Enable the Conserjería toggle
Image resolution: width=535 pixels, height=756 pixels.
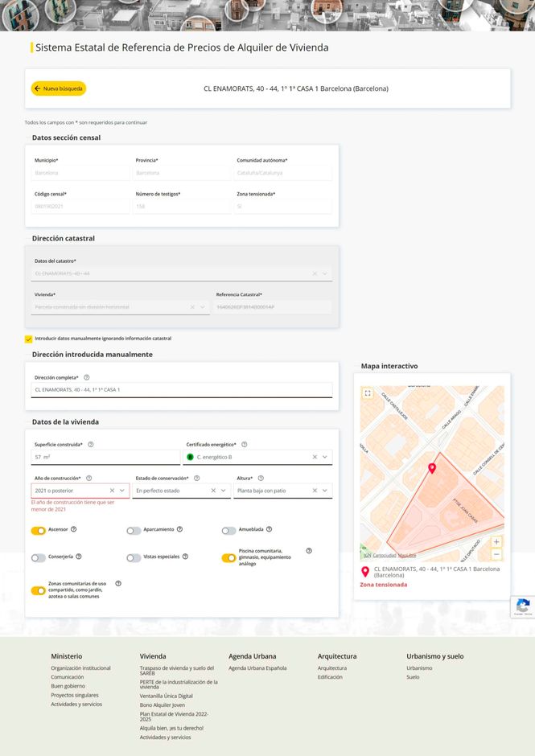39,558
